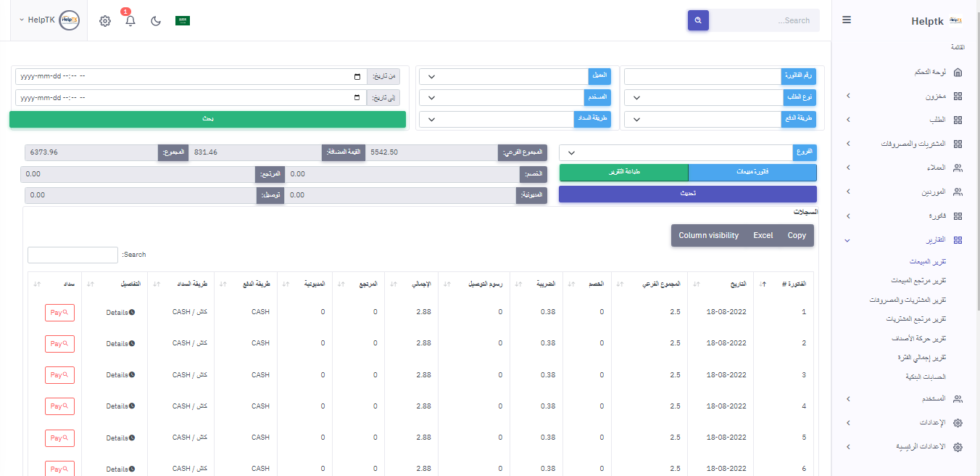980x476 pixels.
Task: Click the Saudi flag language icon
Action: 183,21
